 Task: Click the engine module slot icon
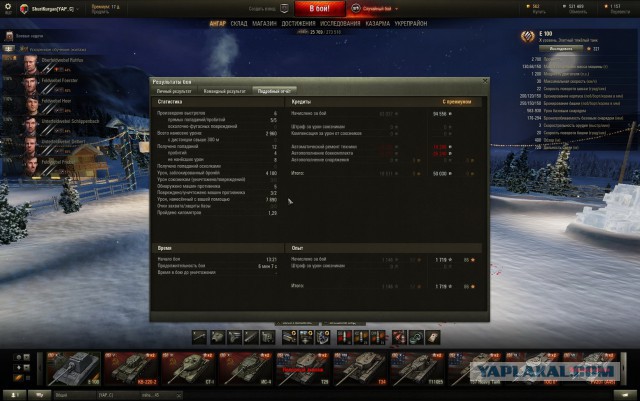234,337
